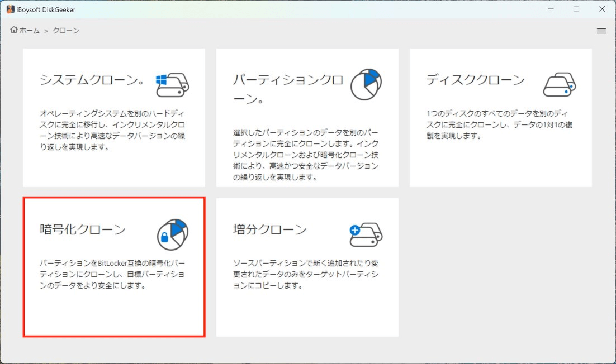Click the 増分クローン plus disk icon

point(366,234)
